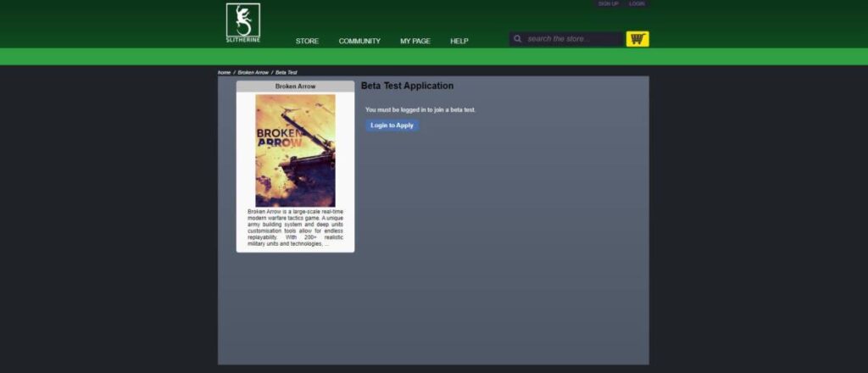The width and height of the screenshot is (868, 373).
Task: Open Broken Arrow breadcrumb link
Action: coord(253,73)
